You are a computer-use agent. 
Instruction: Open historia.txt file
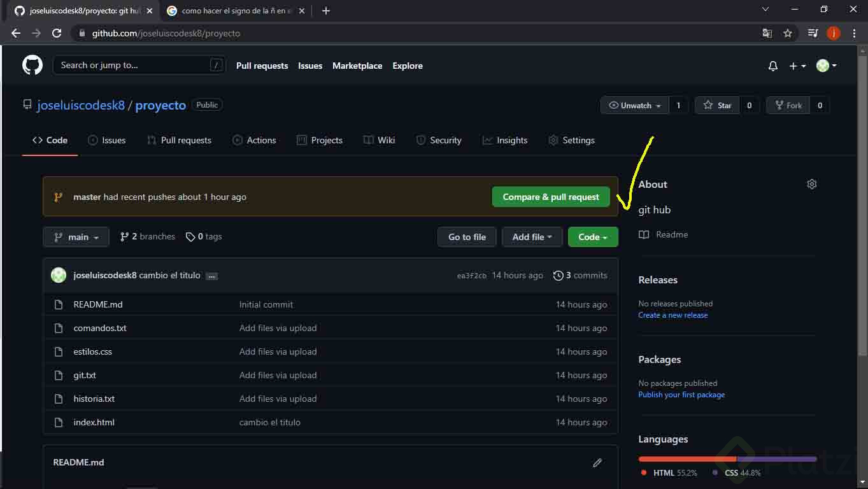[94, 399]
